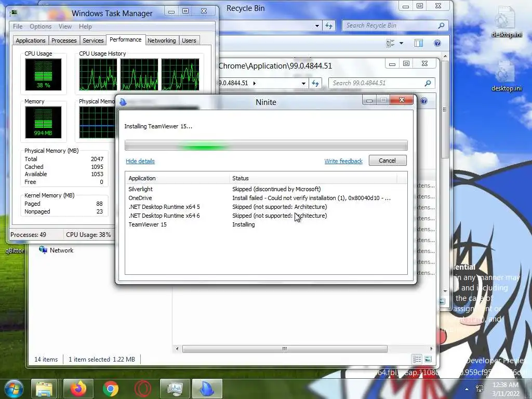Switch to Networking tab
The image size is (532, 399).
(x=162, y=41)
